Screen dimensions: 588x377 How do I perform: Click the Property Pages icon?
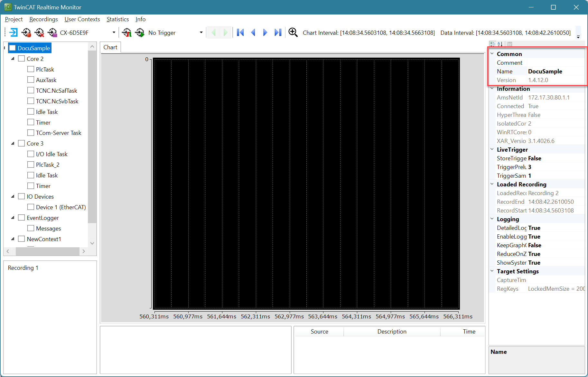[x=509, y=44]
